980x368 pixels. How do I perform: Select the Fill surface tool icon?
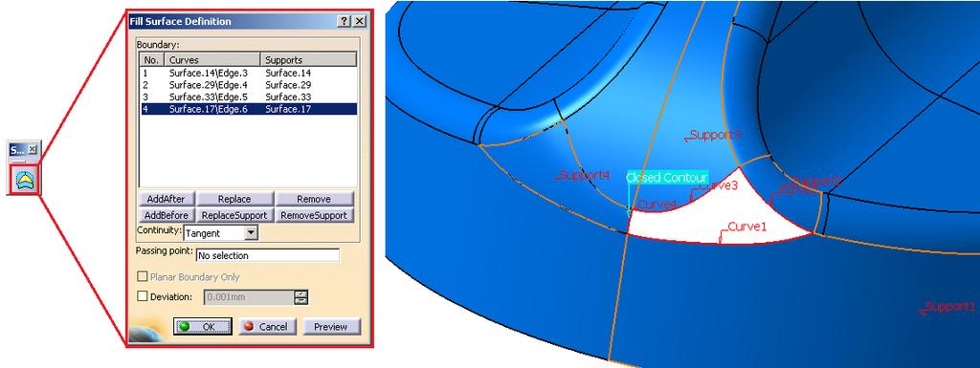pos(24,181)
